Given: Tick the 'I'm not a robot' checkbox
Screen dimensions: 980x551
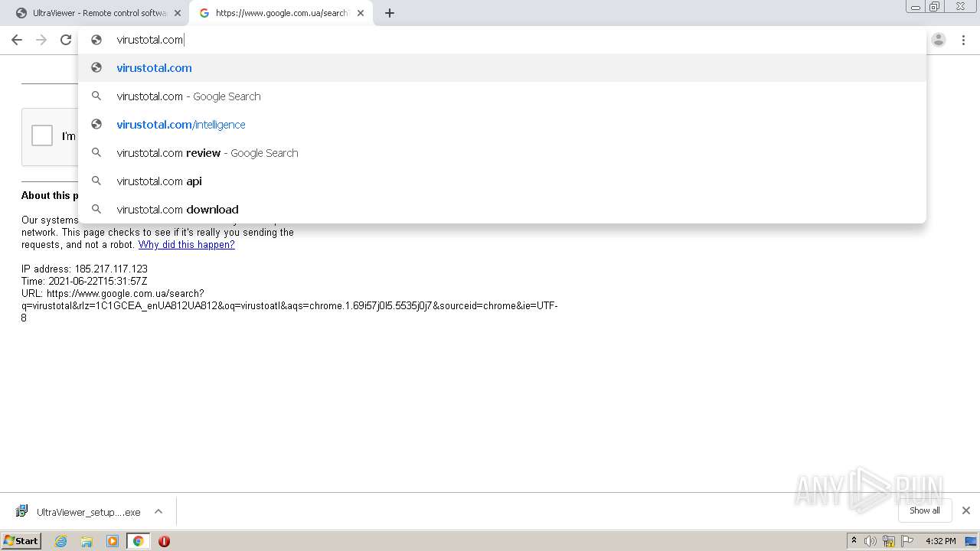Looking at the screenshot, I should [x=42, y=135].
